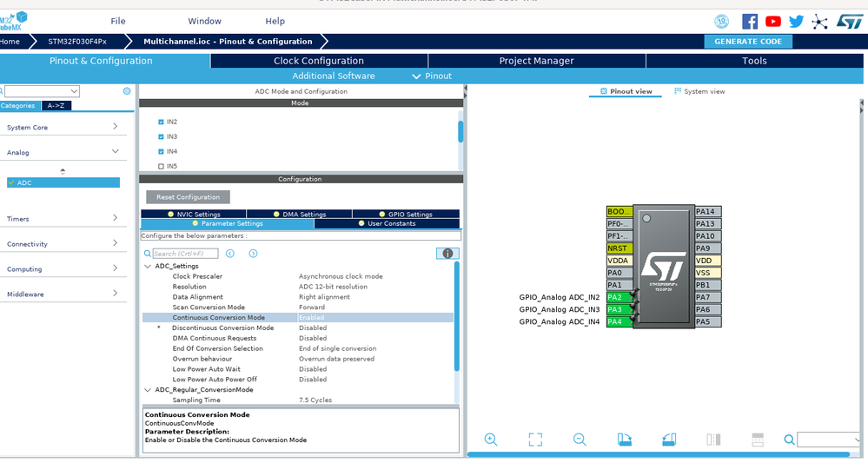Select the PA3 green pin on chip
This screenshot has height=463, width=868.
[x=619, y=309]
